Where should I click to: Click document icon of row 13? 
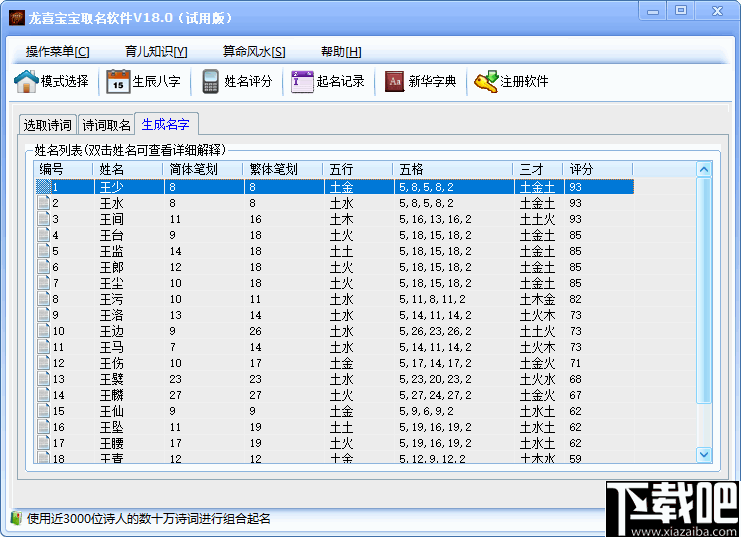click(x=43, y=379)
